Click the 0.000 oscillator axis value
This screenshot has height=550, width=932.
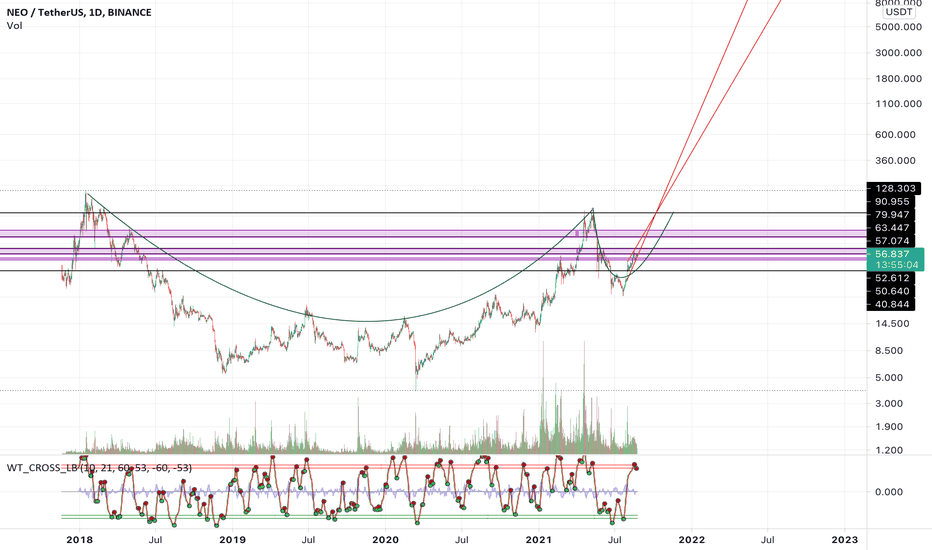(x=889, y=492)
